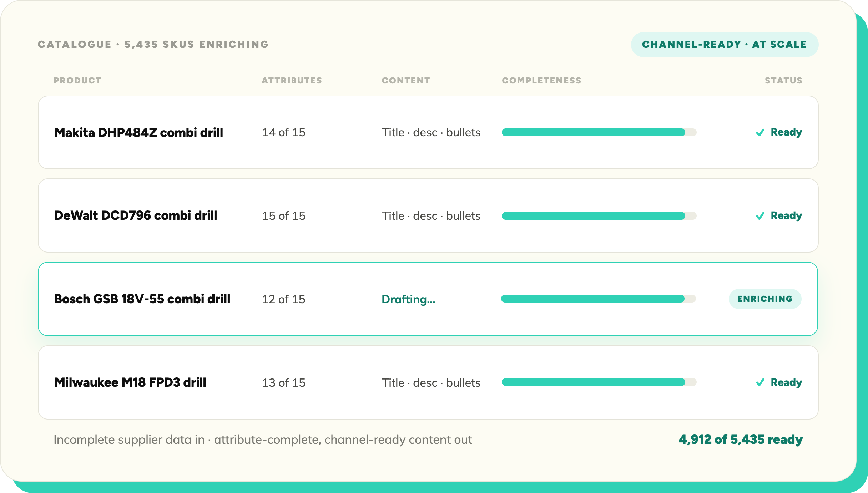
Task: Click the Makita completeness progress bar
Action: pyautogui.click(x=599, y=132)
